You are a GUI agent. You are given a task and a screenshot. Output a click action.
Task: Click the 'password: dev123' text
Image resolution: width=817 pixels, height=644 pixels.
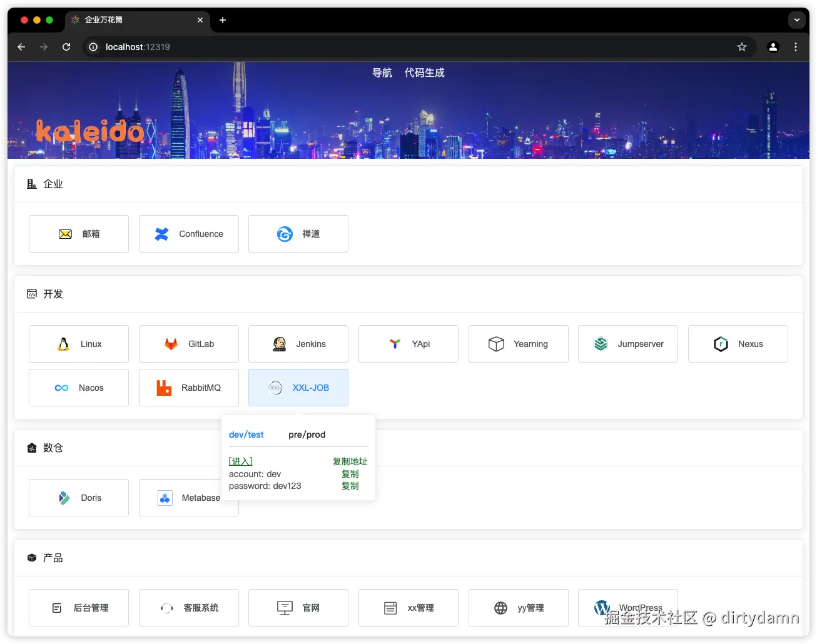[x=265, y=486]
